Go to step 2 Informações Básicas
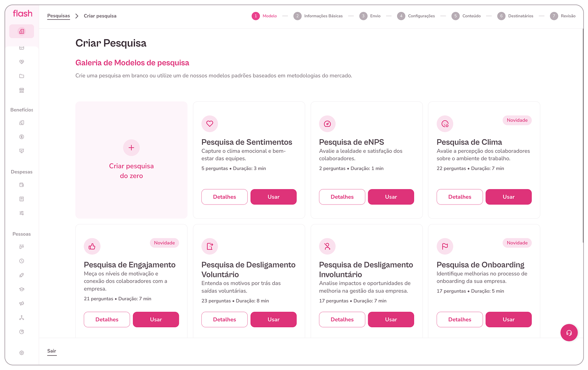Screen dimensions: 588x370 [x=318, y=16]
